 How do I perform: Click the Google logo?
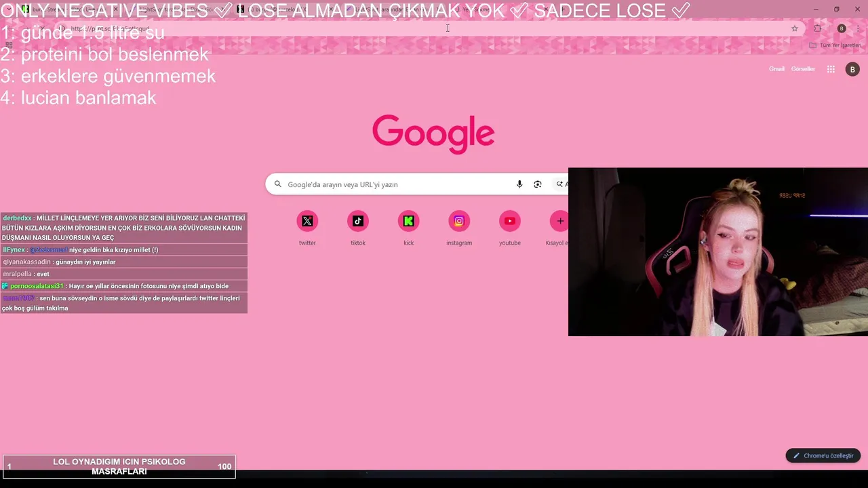pos(433,134)
